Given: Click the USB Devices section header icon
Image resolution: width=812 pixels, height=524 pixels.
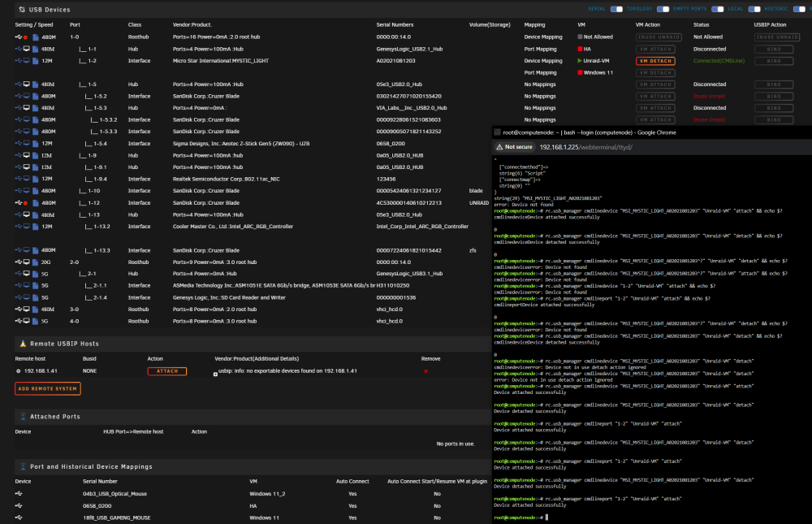Looking at the screenshot, I should [22, 9].
